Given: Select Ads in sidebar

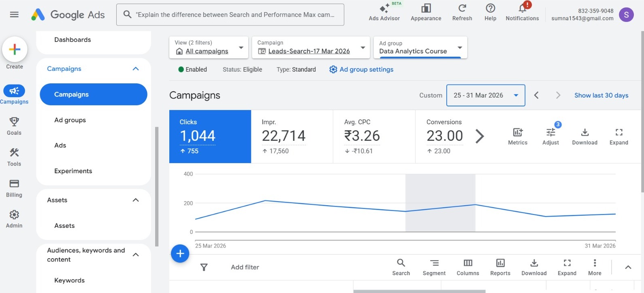Looking at the screenshot, I should click(60, 145).
